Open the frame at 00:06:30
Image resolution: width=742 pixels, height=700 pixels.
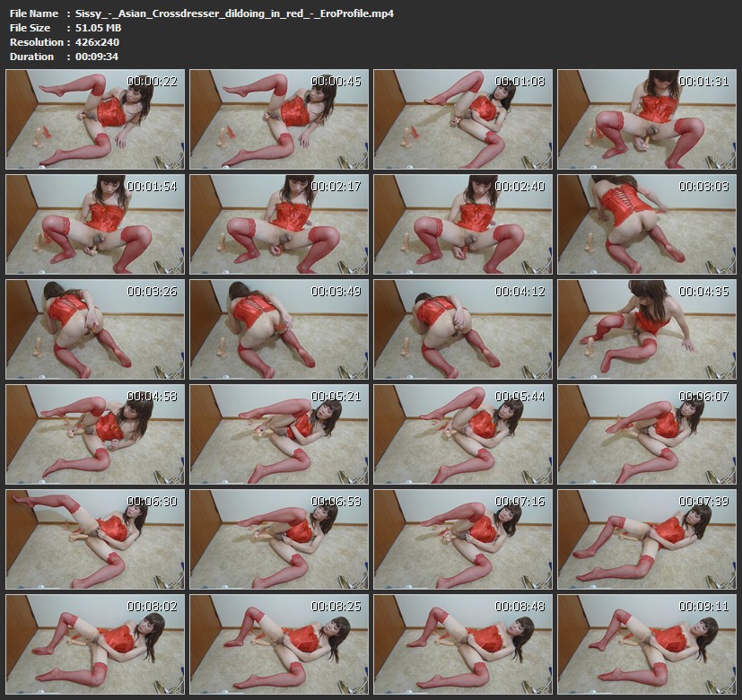tap(95, 538)
